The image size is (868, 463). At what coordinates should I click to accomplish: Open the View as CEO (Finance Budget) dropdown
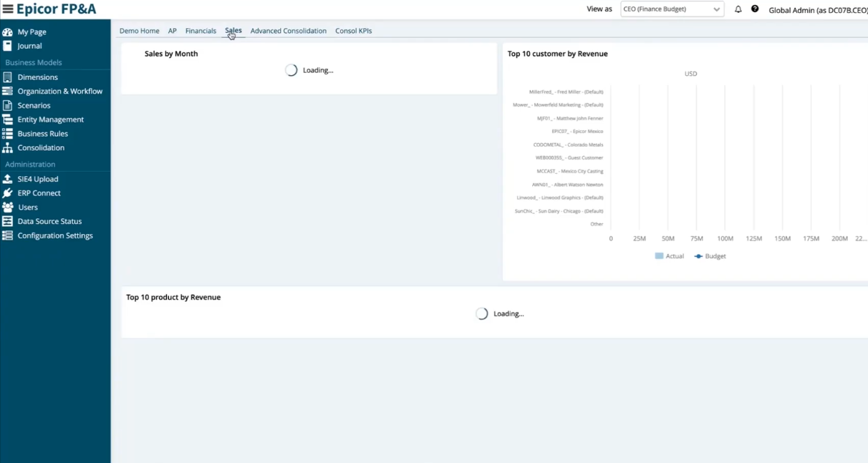(x=672, y=9)
